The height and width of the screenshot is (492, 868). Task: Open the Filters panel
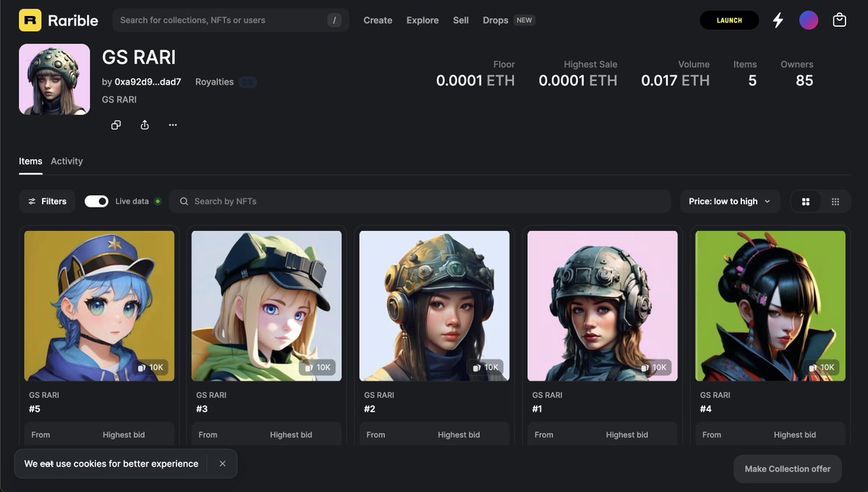coord(47,201)
